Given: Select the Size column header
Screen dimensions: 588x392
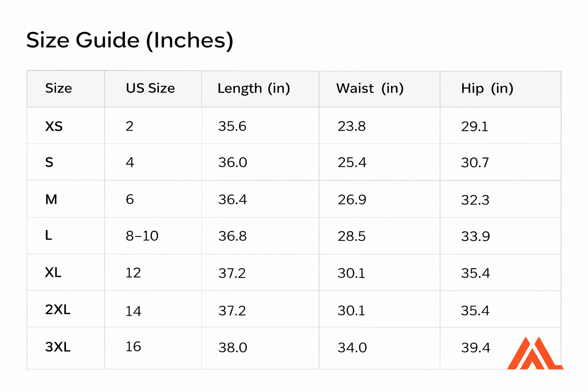Looking at the screenshot, I should (59, 88).
